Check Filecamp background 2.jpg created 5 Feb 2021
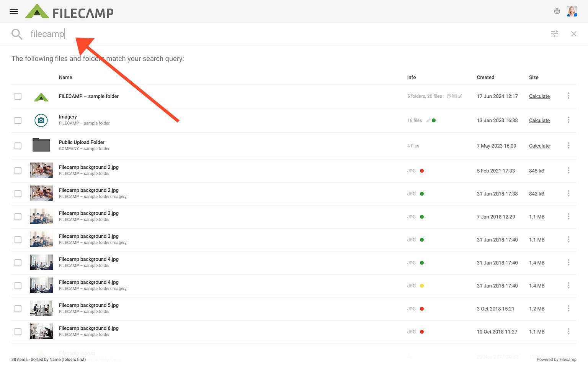This screenshot has width=588, height=368. point(18,171)
